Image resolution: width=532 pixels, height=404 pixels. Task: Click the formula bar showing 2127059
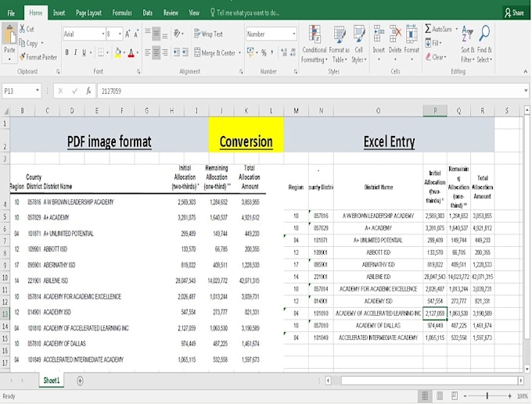coord(312,91)
